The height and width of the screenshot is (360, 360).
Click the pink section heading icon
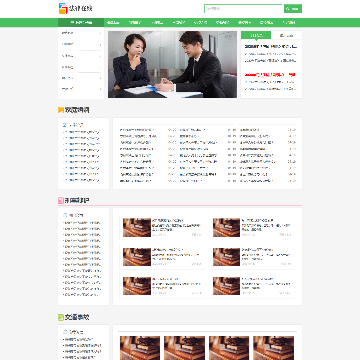[x=61, y=200]
